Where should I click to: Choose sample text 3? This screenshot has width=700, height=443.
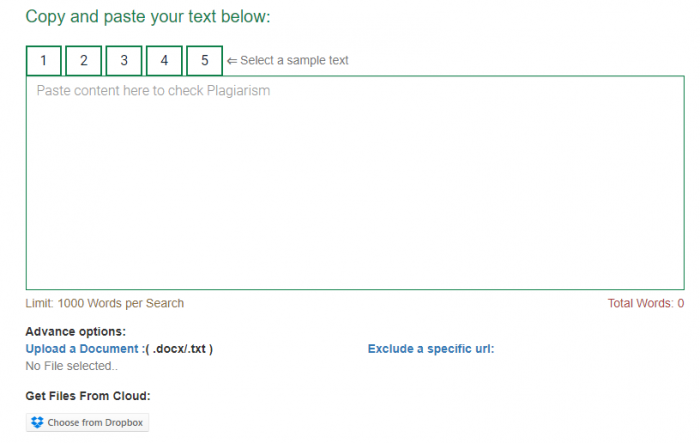click(124, 61)
